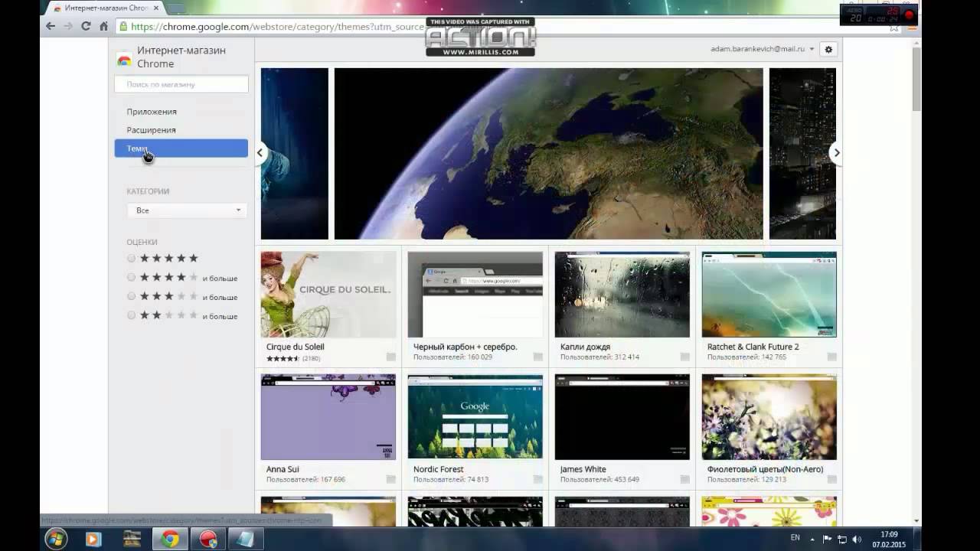Reload the page with refresh icon
The image size is (980, 551).
tap(86, 26)
